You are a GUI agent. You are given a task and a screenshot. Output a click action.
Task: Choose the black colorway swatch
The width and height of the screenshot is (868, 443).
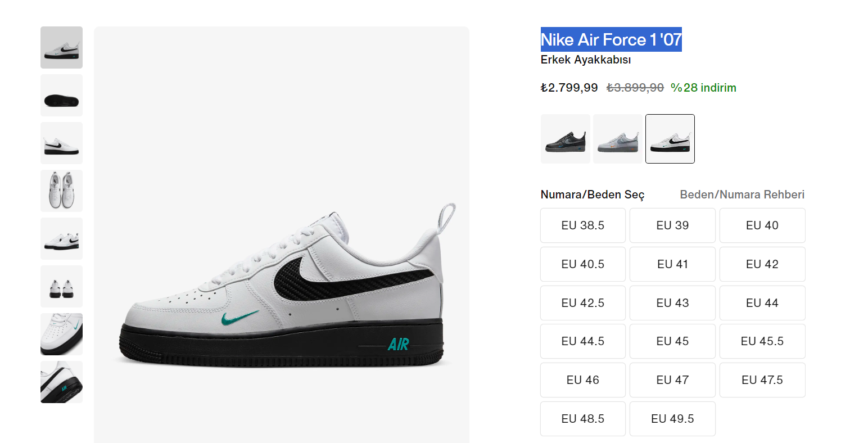click(566, 139)
